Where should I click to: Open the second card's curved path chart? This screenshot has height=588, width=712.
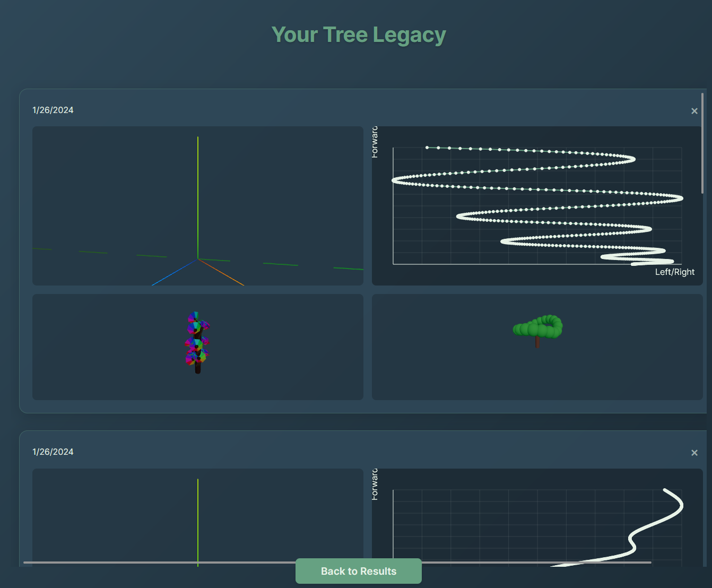tap(537, 517)
